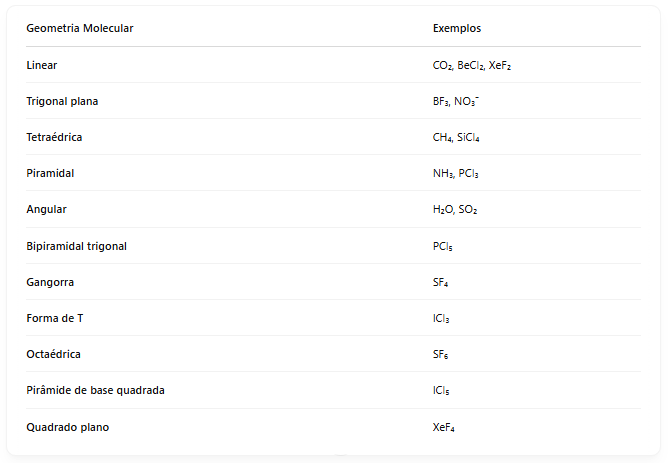Select the H₂O, SO₂ examples cell
668x463 pixels.
click(455, 209)
